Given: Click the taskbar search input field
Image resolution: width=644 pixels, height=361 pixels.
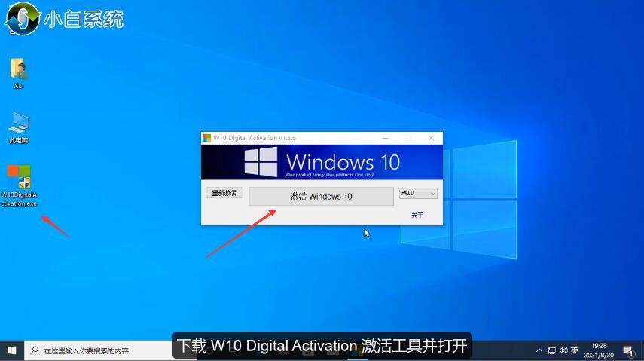Looking at the screenshot, I should coord(99,350).
